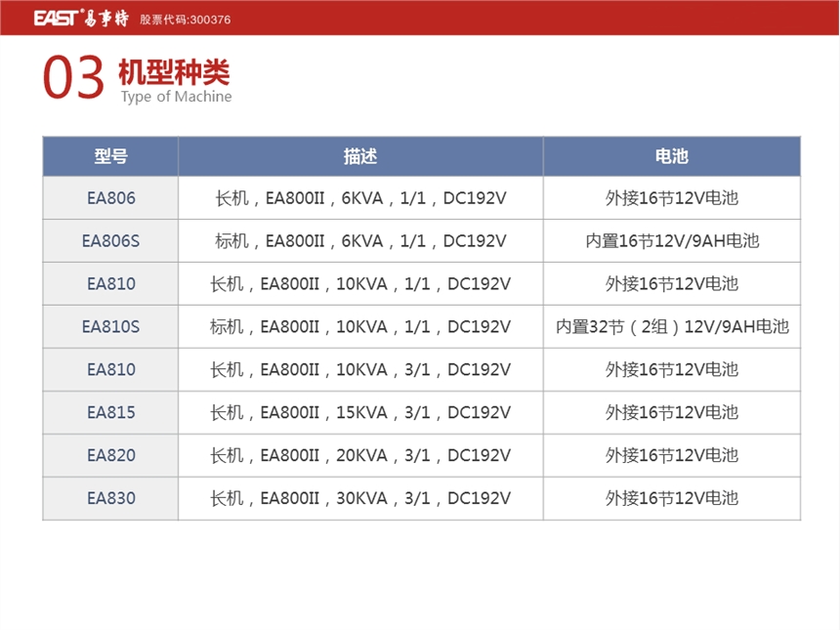The width and height of the screenshot is (840, 630).
Task: Click description 长机，EA800II，10KVA，1/1，DC192V
Action: [x=360, y=284]
